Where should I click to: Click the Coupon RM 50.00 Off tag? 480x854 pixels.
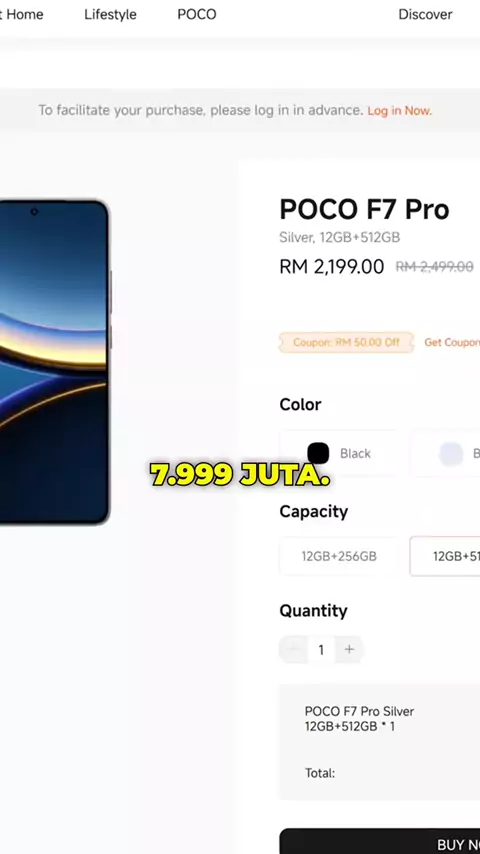347,343
